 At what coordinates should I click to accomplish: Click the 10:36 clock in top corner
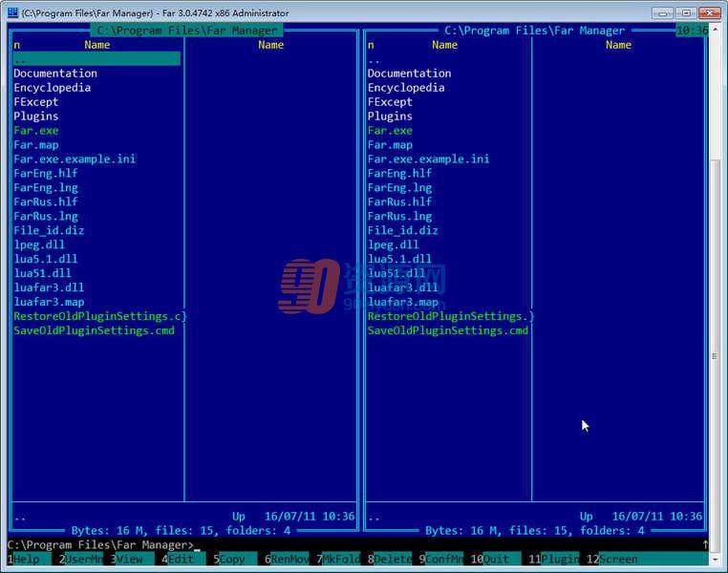[x=692, y=31]
